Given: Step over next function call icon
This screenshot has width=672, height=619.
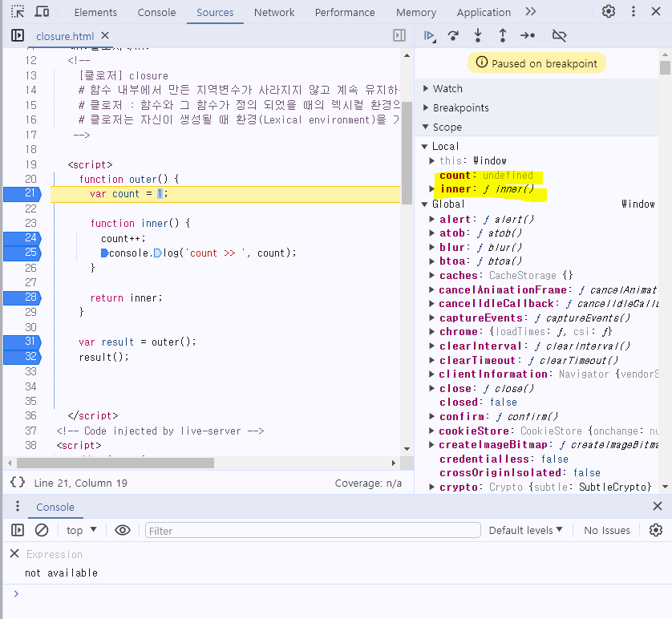Looking at the screenshot, I should click(x=453, y=35).
